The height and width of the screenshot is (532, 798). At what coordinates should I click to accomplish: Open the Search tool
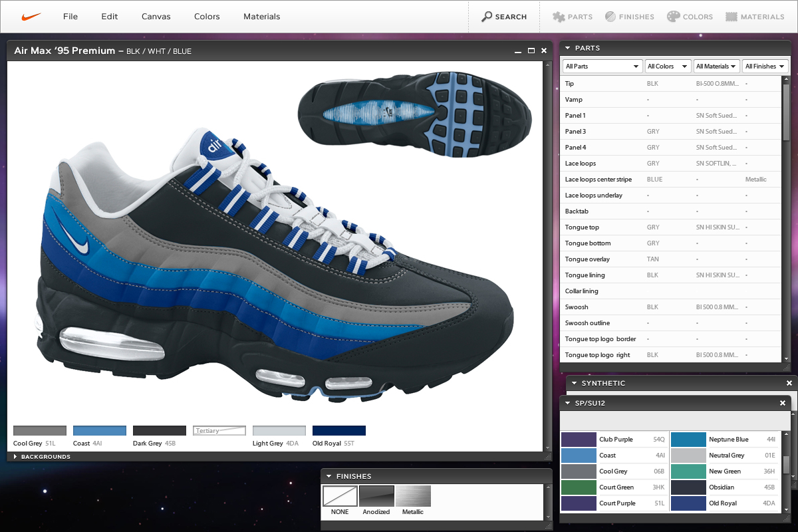click(x=504, y=17)
